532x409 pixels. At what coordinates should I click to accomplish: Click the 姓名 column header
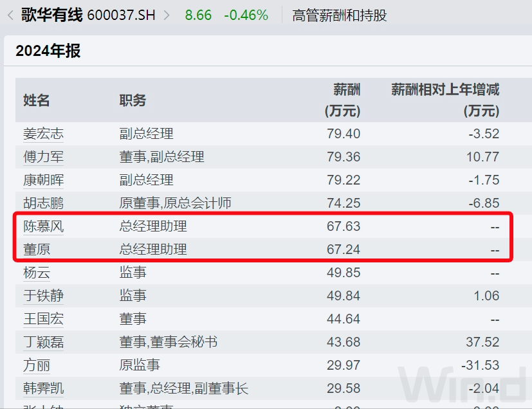[x=36, y=100]
